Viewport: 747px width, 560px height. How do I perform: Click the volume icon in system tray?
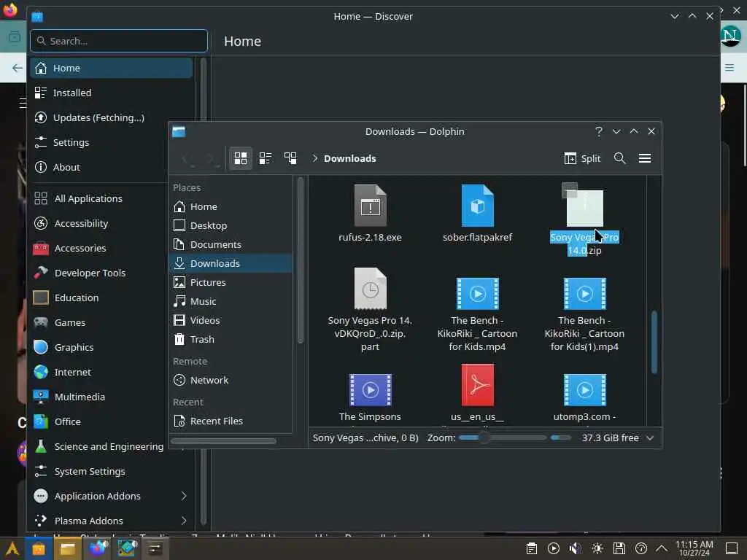point(575,548)
